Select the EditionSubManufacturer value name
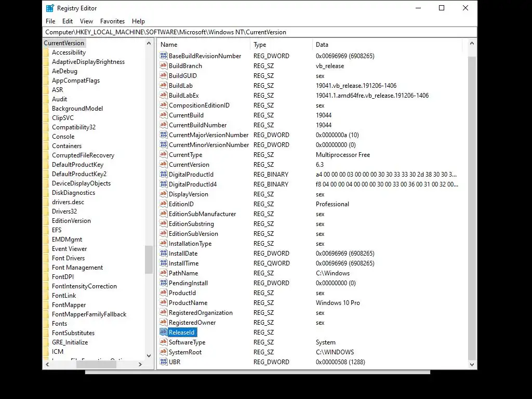 [x=202, y=214]
